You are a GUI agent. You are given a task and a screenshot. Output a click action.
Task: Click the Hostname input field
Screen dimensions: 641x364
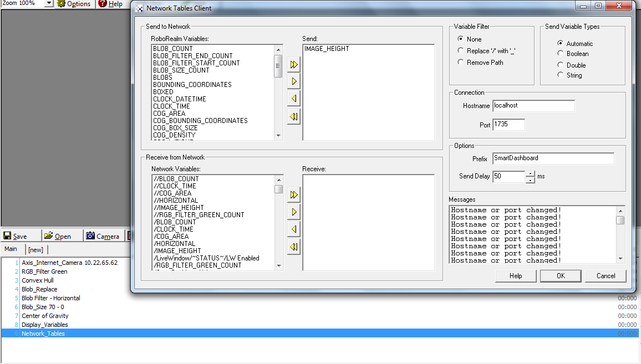533,105
